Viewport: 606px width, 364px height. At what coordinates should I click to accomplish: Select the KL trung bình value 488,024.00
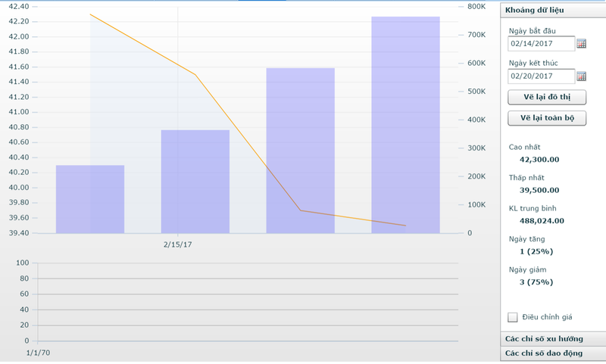click(x=541, y=221)
